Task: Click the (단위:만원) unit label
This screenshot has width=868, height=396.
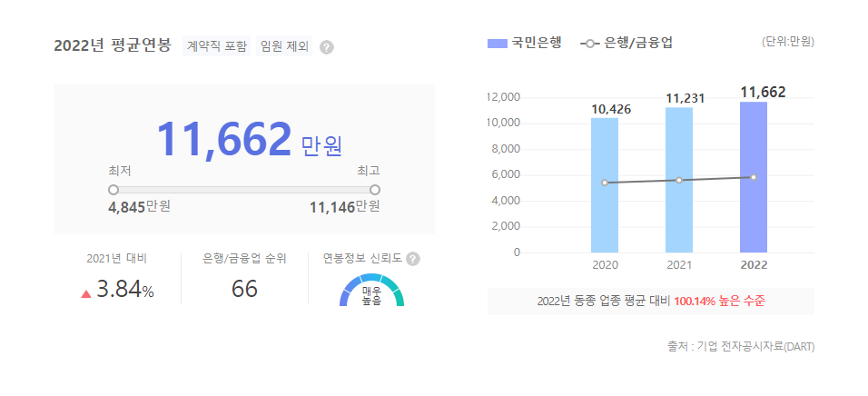Action: tap(788, 42)
